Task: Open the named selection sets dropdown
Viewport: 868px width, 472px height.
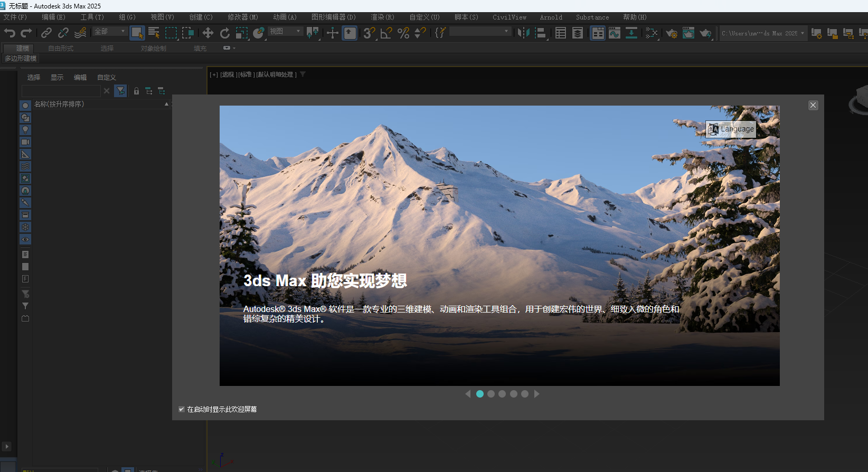Action: 480,32
